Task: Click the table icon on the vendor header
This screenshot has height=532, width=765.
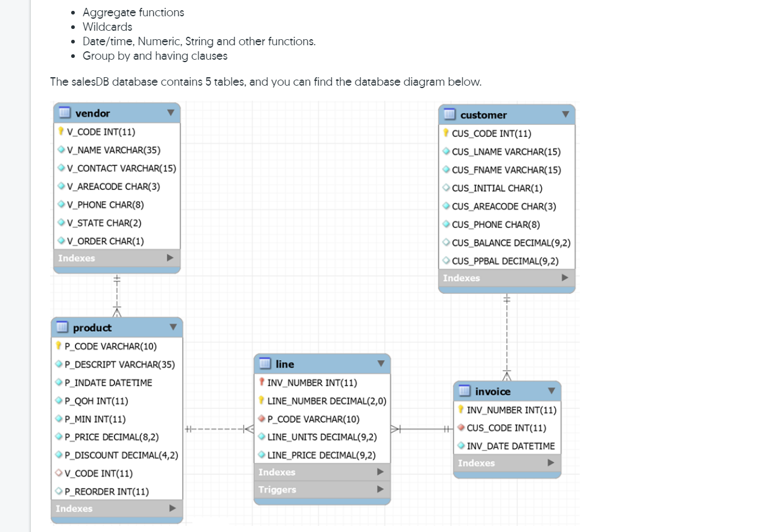Action: point(65,113)
